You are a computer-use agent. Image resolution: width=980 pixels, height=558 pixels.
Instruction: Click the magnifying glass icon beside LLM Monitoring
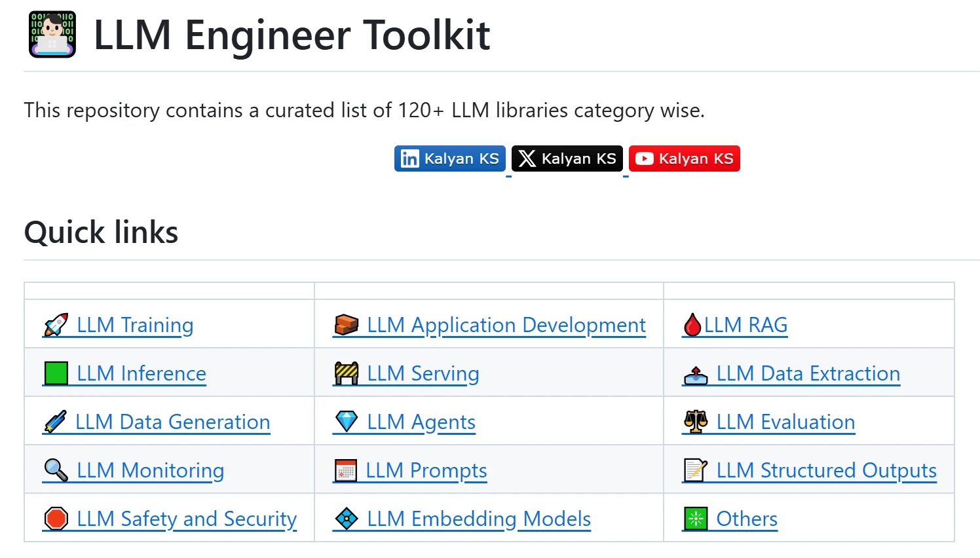tap(56, 470)
